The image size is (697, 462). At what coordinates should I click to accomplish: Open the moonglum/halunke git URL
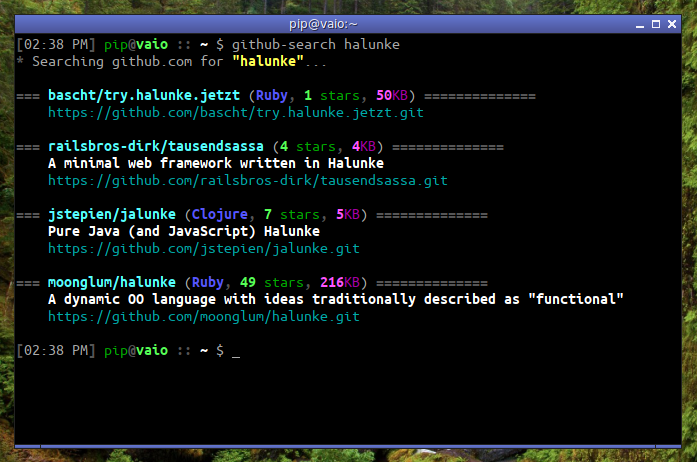pos(204,317)
